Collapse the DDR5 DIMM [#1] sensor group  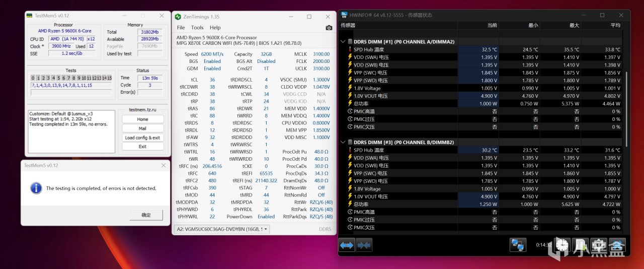pos(343,42)
